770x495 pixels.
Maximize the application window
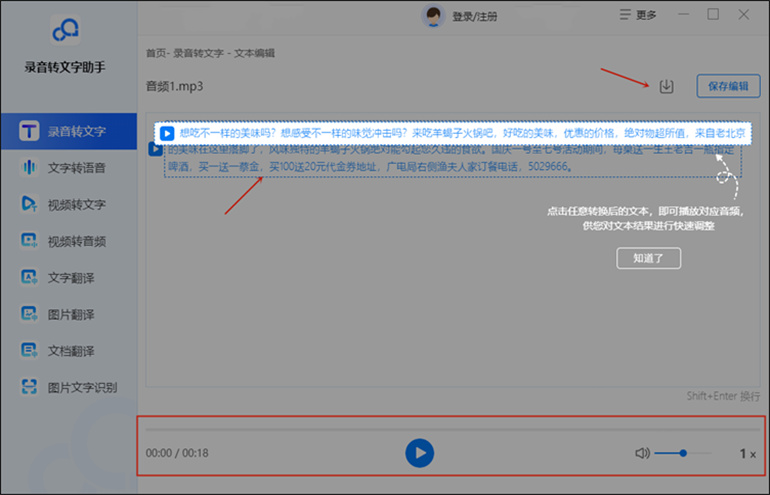(x=713, y=15)
